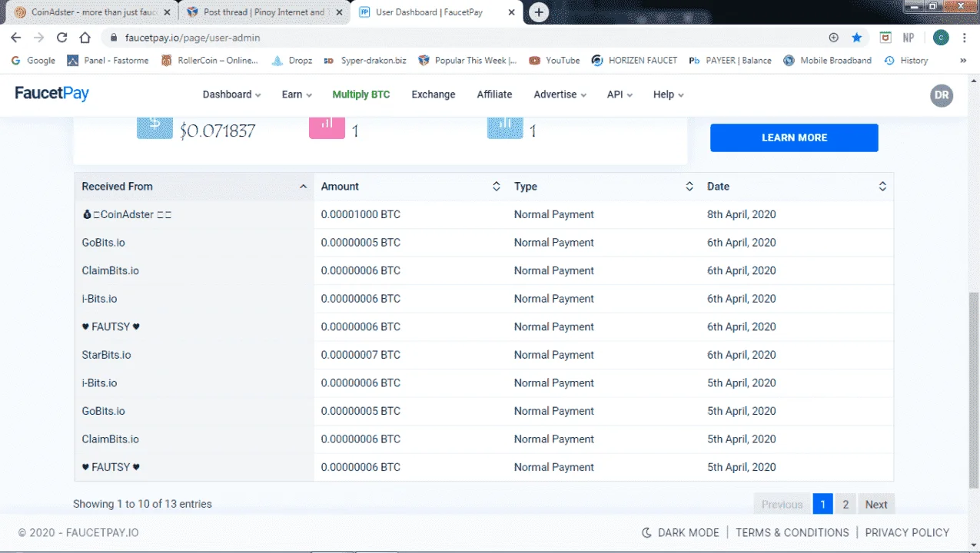
Task: Open a new browser tab
Action: pos(539,12)
